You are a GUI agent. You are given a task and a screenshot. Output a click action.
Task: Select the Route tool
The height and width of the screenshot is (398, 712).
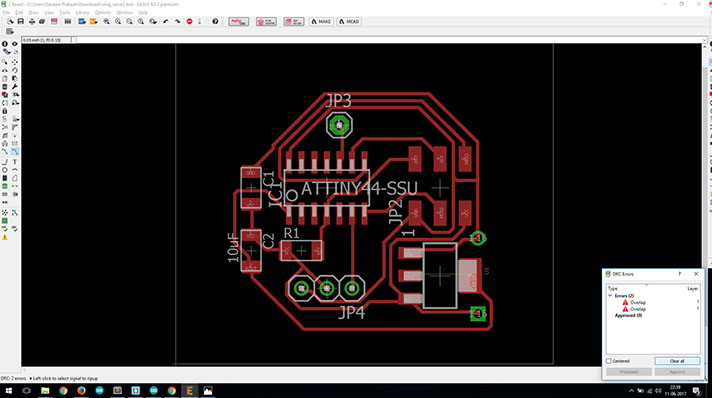point(5,151)
